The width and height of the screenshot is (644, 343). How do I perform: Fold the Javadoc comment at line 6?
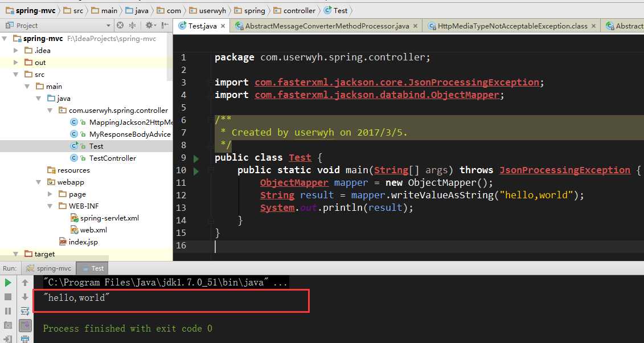(210, 120)
